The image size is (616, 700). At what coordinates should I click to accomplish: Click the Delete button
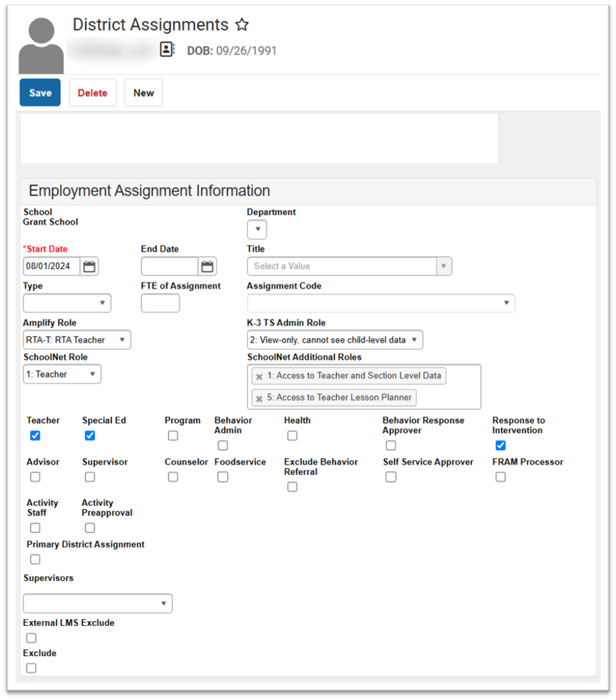[93, 93]
